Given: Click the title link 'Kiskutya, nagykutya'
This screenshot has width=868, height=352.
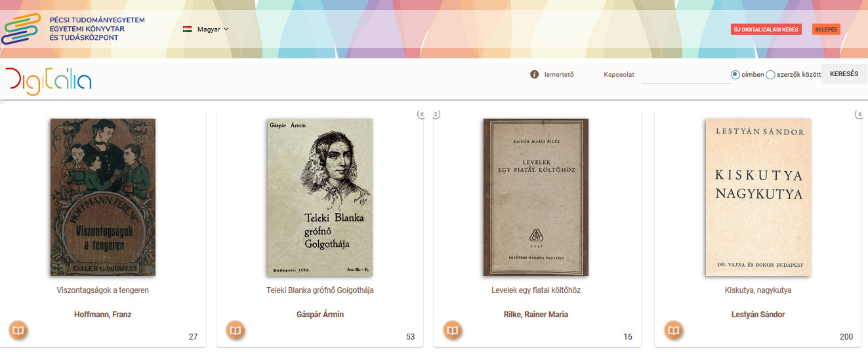Looking at the screenshot, I should [758, 290].
